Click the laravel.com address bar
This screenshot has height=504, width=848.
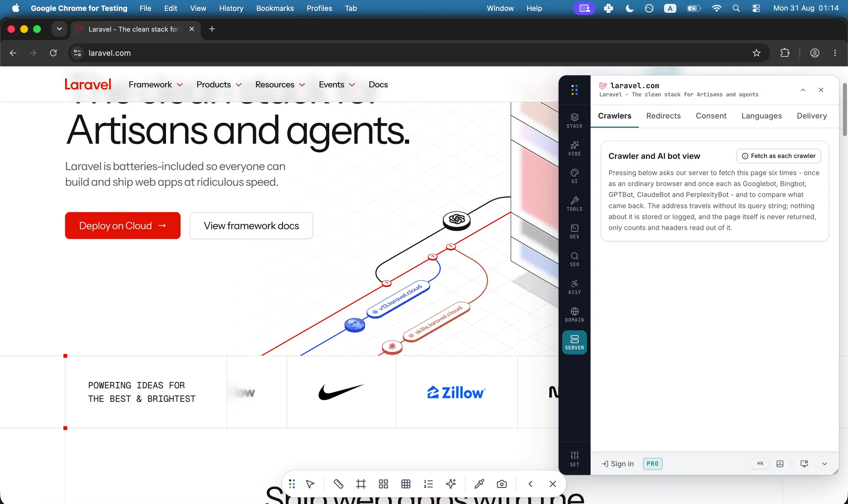click(415, 53)
